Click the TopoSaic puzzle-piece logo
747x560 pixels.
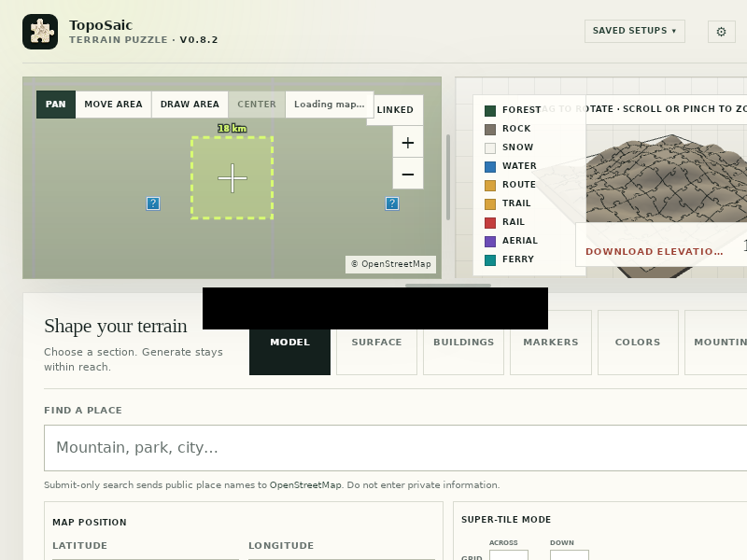coord(40,32)
